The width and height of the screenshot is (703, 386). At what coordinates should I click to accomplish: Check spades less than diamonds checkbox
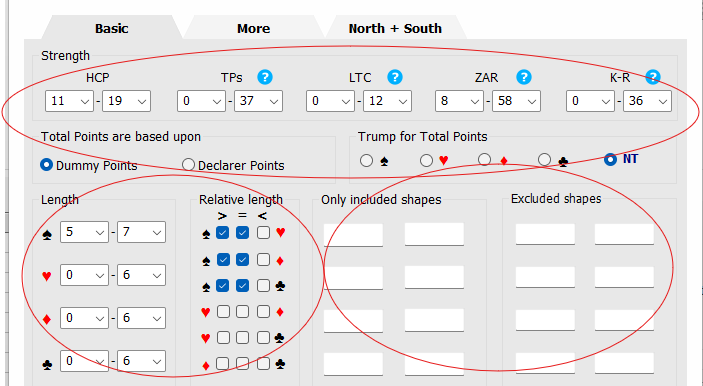click(263, 260)
